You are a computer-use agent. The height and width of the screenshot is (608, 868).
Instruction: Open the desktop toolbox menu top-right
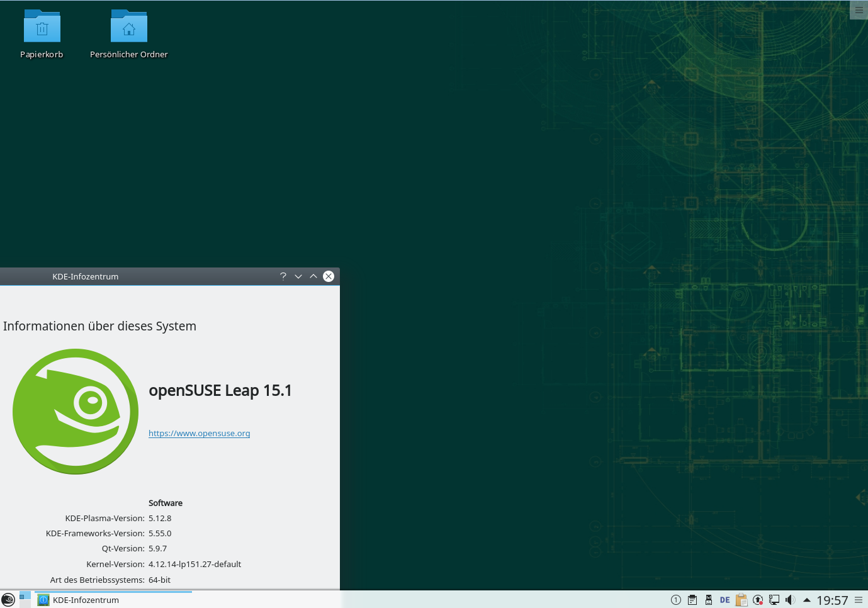[x=859, y=10]
